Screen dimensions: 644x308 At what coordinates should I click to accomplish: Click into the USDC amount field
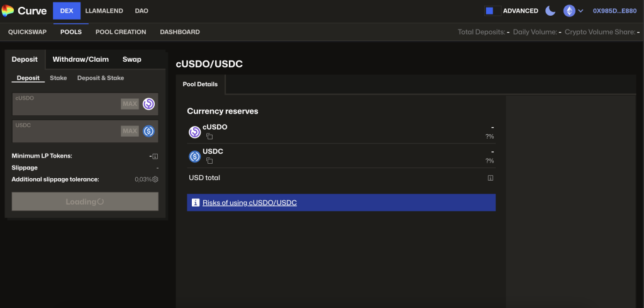(x=66, y=132)
